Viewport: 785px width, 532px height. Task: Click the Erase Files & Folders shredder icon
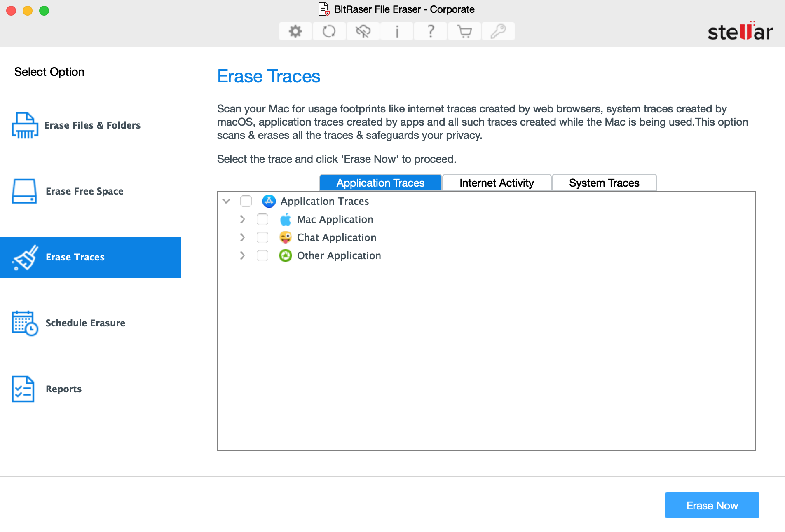pyautogui.click(x=25, y=125)
